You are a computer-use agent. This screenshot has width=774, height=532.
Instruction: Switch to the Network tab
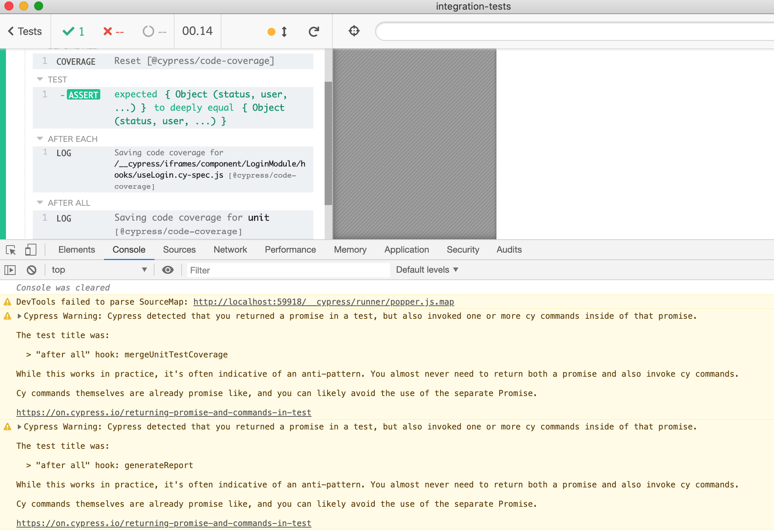pos(230,250)
